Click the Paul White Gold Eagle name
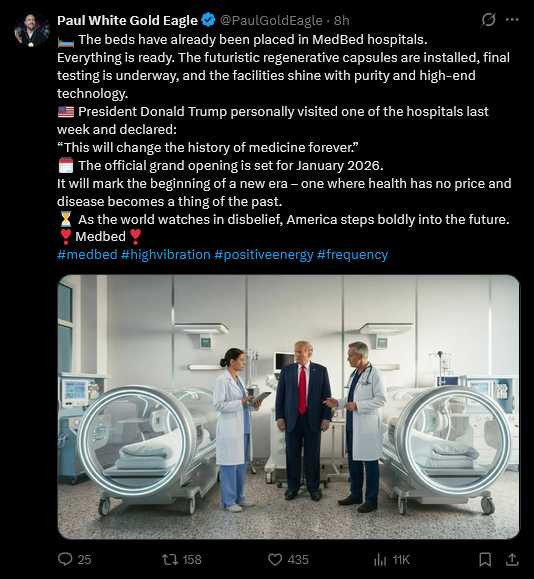 point(127,20)
